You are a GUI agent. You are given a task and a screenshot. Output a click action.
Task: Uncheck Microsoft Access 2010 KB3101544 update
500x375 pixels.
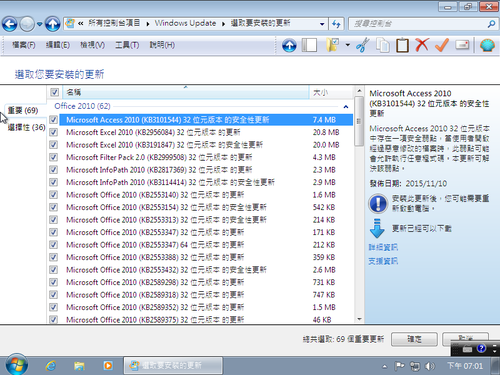[53, 120]
